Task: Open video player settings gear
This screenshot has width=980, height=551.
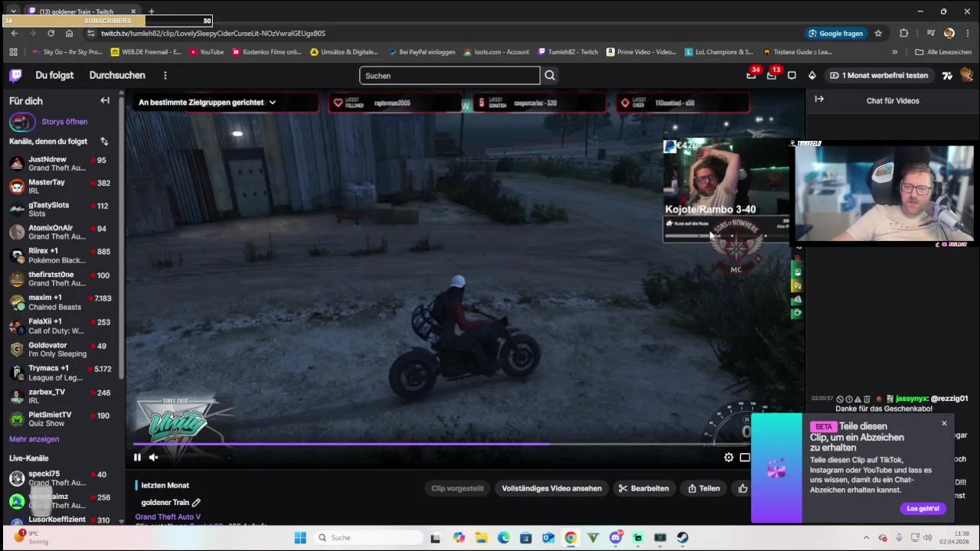Action: (729, 458)
